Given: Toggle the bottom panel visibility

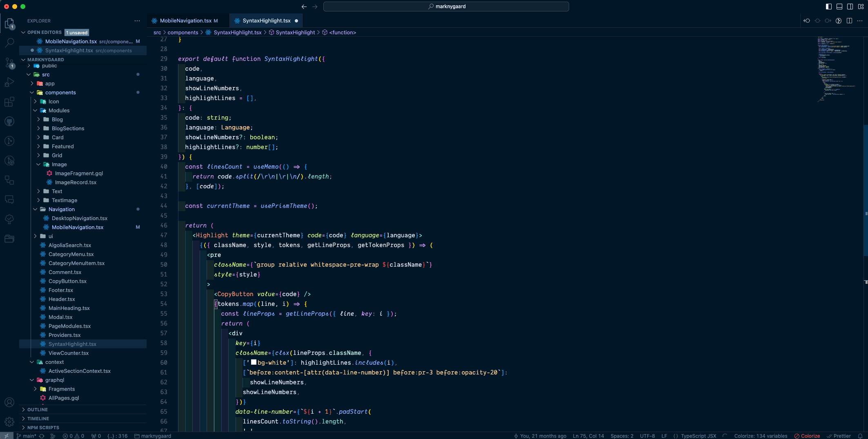Looking at the screenshot, I should 839,7.
